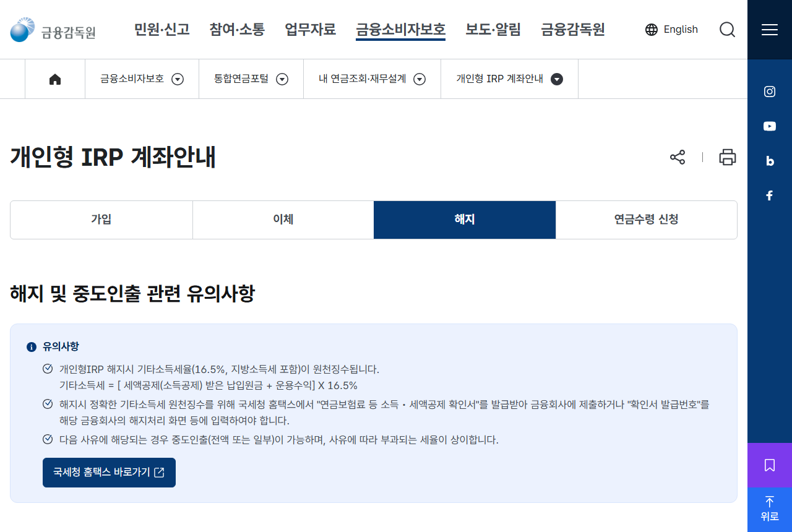Expand 금융소비자보호 breadcrumb dropdown
792x532 pixels.
tap(178, 79)
